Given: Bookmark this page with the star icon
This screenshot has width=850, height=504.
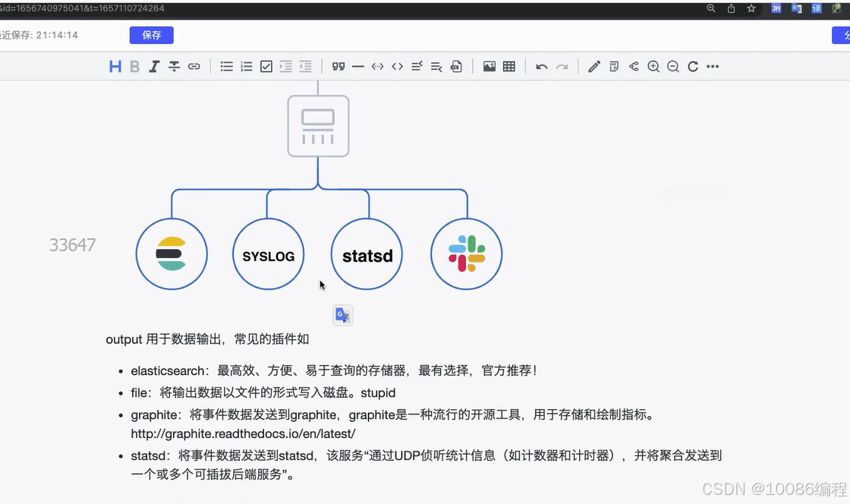Looking at the screenshot, I should tap(751, 8).
